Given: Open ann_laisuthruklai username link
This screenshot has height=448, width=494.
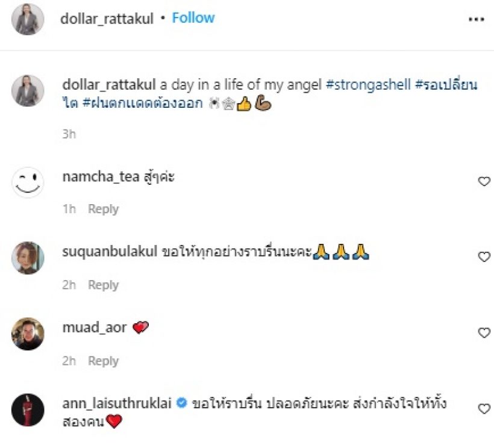Looking at the screenshot, I should click(117, 403).
